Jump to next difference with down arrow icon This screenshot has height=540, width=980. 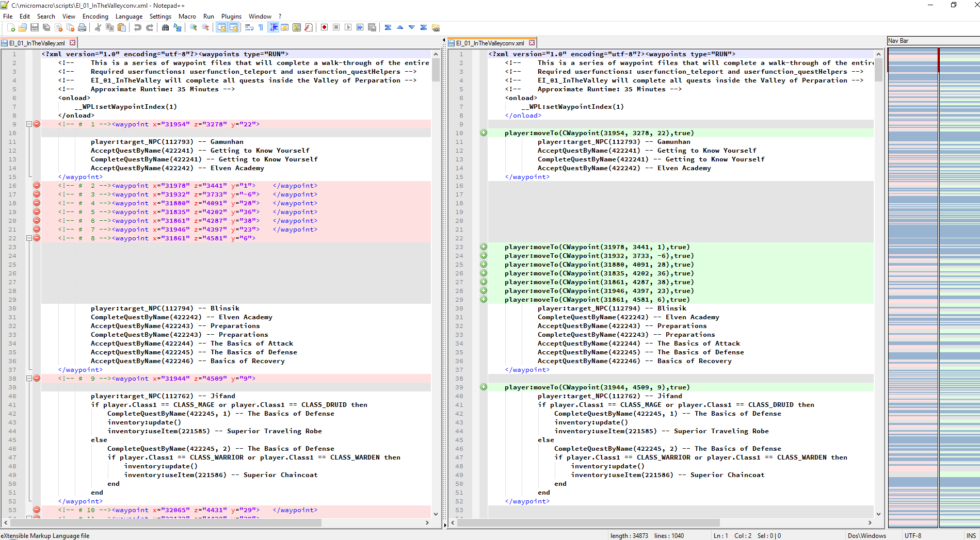pos(412,27)
